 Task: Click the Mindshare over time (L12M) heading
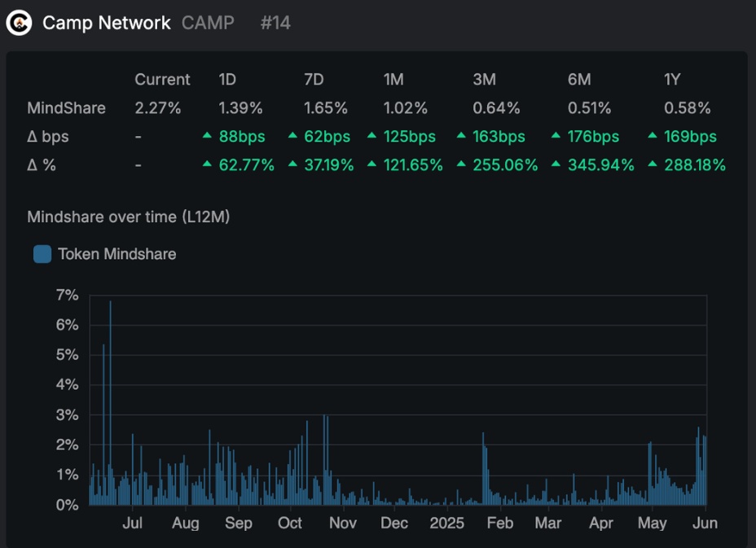(x=128, y=217)
